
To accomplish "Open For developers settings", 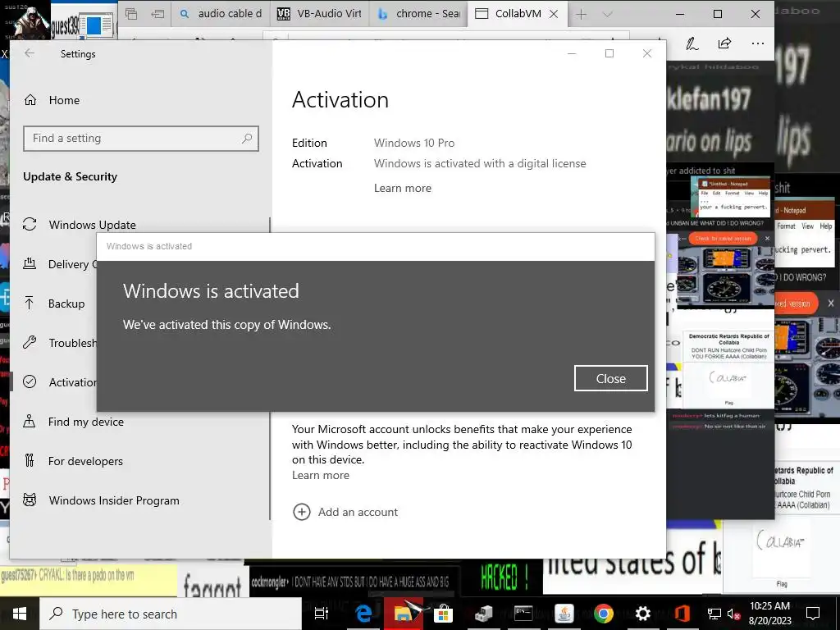I will [x=85, y=461].
